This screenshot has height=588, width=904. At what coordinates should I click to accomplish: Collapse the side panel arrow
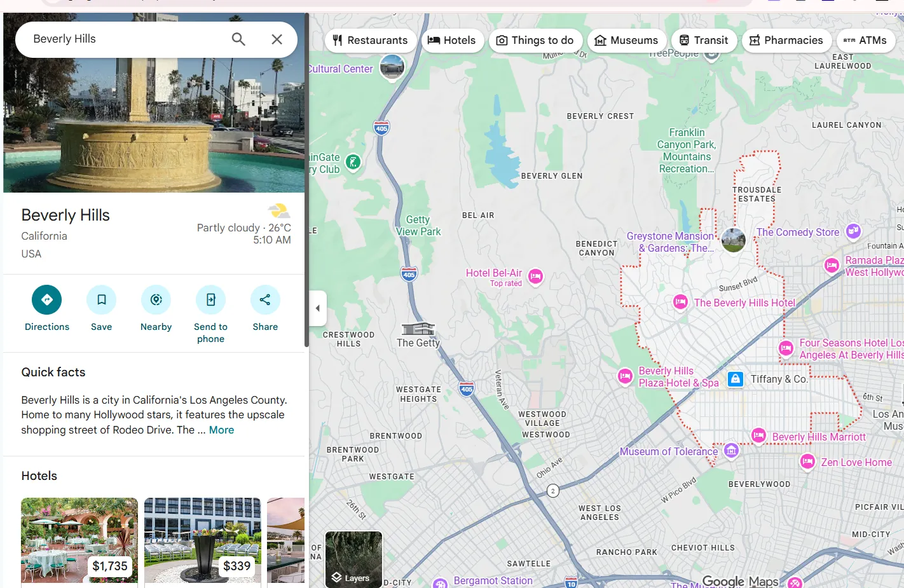(318, 308)
